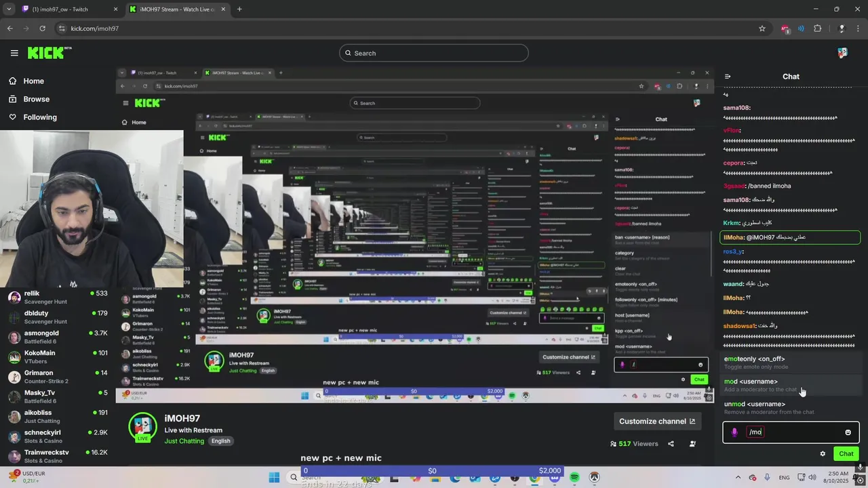The width and height of the screenshot is (868, 488).
Task: Close the imoh97_ow Twitch tab
Action: pos(115,9)
